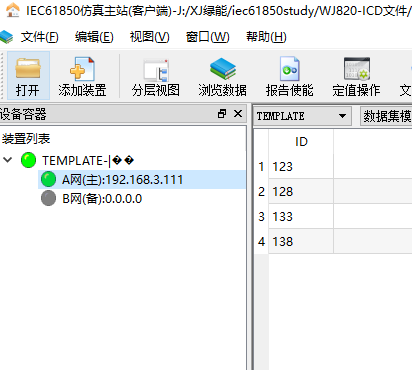The width and height of the screenshot is (412, 370).
Task: Select table cell with ID 138
Action: point(301,241)
